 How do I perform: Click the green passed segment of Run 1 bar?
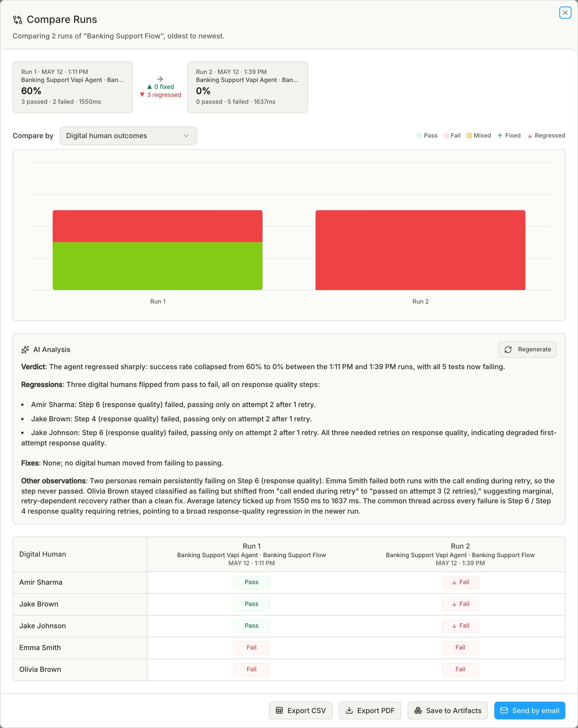click(157, 266)
